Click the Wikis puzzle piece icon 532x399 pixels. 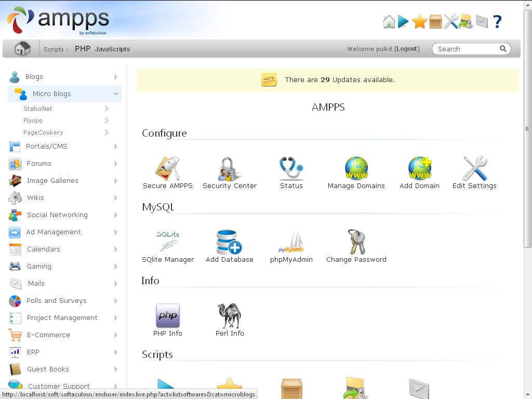[x=15, y=198]
